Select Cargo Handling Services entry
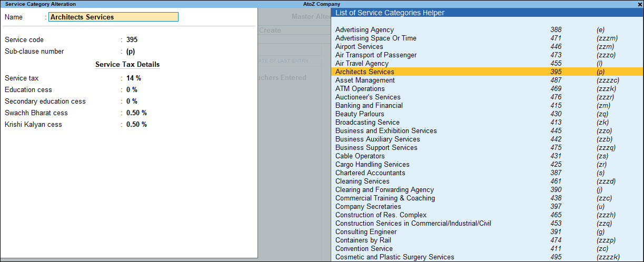The height and width of the screenshot is (262, 644). coord(487,164)
